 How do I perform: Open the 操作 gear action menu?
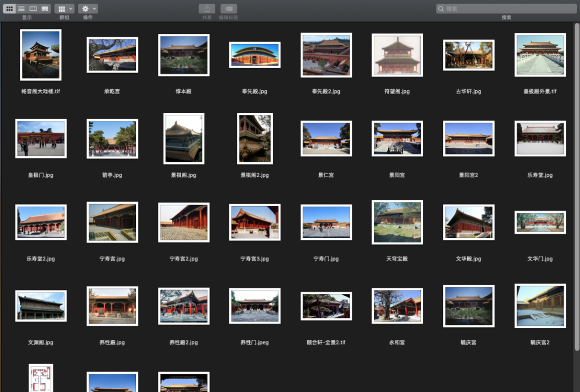click(x=88, y=9)
